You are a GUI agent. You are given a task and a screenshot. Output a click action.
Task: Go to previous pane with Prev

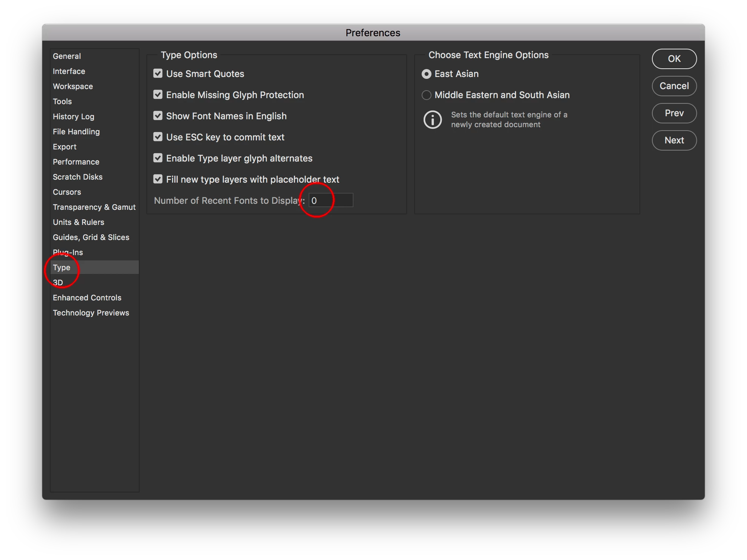[674, 113]
